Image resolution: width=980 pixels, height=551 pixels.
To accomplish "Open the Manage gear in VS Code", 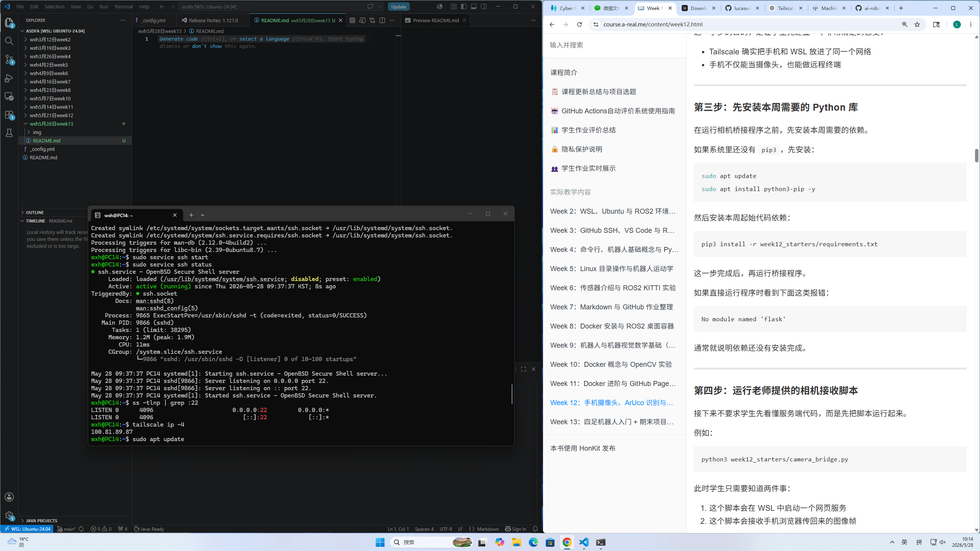I will pyautogui.click(x=9, y=515).
